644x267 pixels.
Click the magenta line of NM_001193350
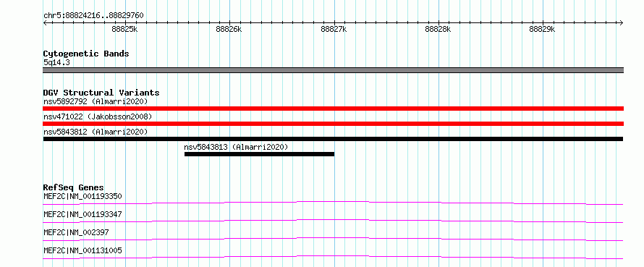coord(333,203)
